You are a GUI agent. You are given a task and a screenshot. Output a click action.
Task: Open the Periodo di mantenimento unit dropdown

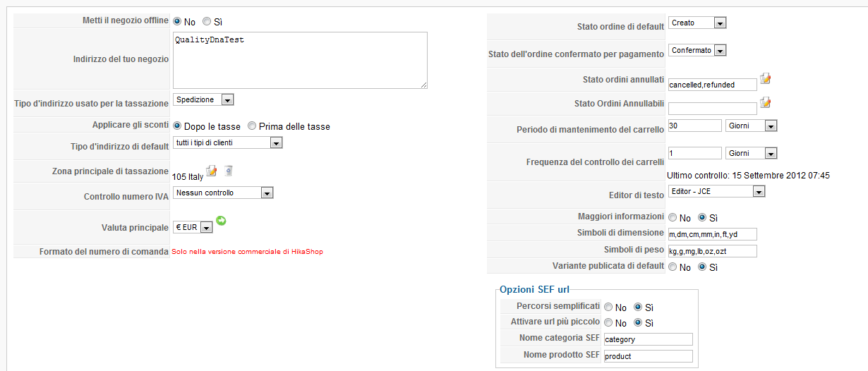coord(751,126)
